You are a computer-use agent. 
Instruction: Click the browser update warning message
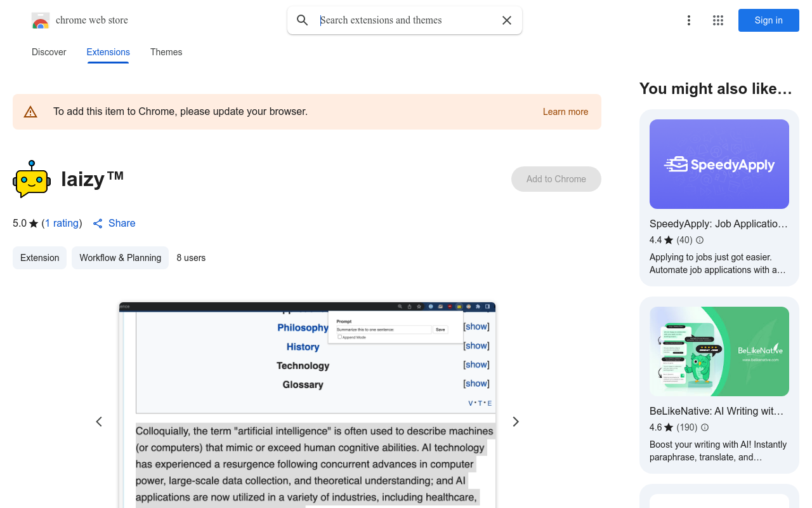click(x=180, y=112)
